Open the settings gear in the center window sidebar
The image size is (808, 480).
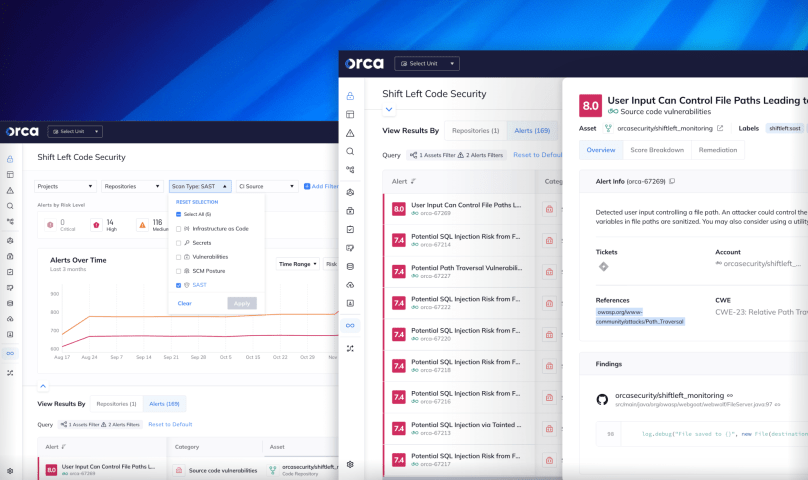click(x=350, y=465)
